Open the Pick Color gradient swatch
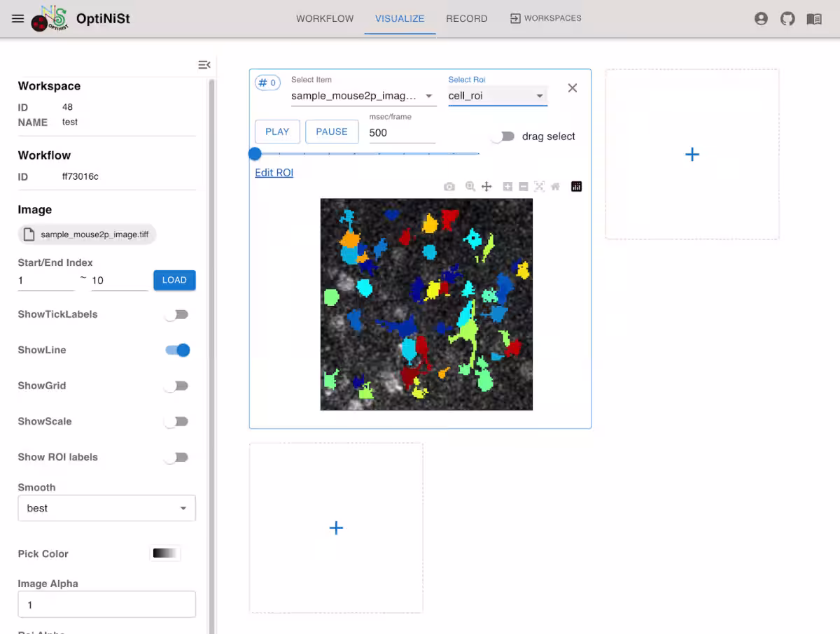Viewport: 840px width, 634px height. click(x=165, y=554)
